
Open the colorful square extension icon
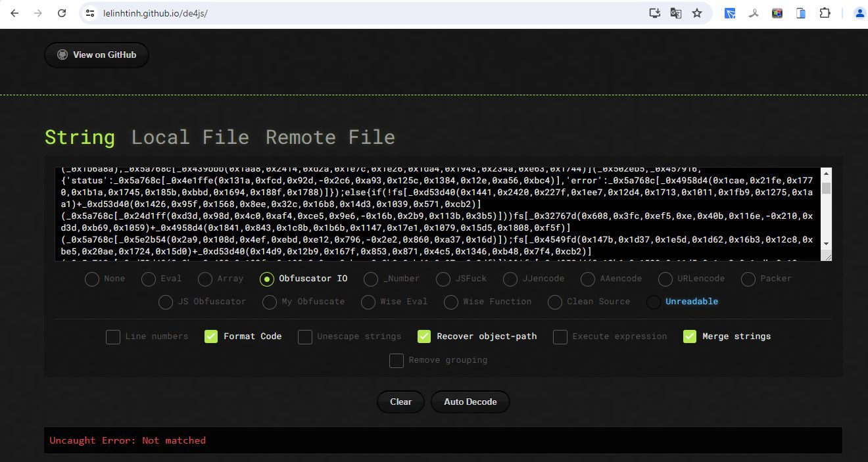click(x=777, y=13)
